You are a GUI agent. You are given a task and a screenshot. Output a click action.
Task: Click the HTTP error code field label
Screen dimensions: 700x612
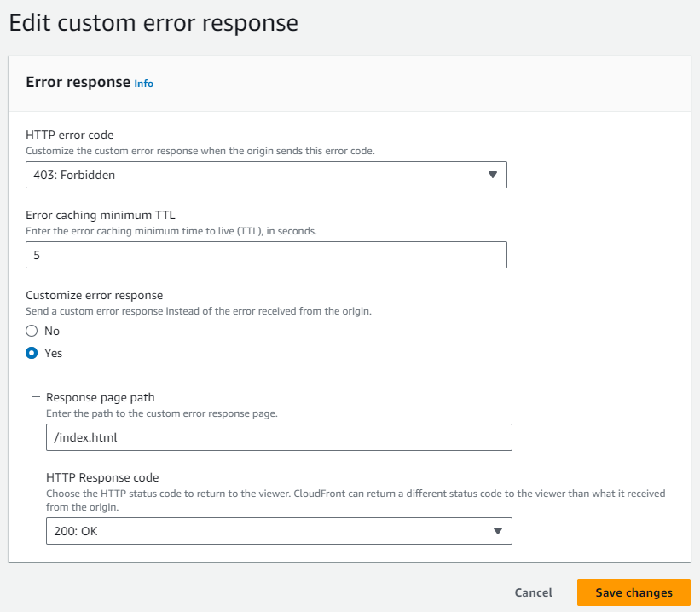pos(70,135)
